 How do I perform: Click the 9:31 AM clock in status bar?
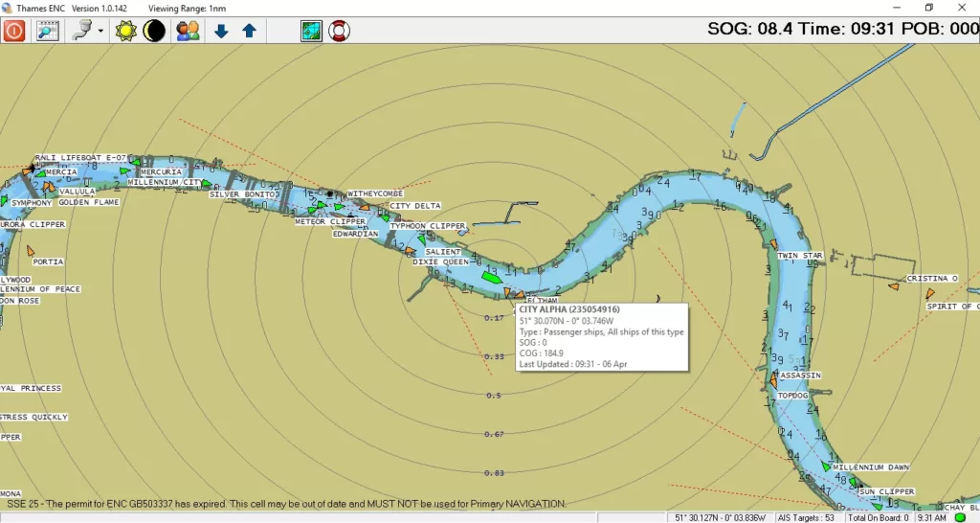coord(931,518)
